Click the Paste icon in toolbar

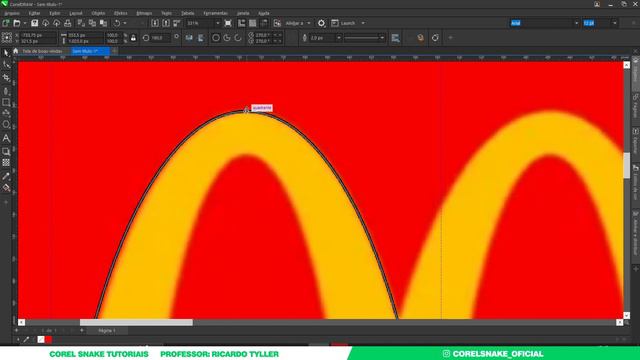[x=103, y=23]
